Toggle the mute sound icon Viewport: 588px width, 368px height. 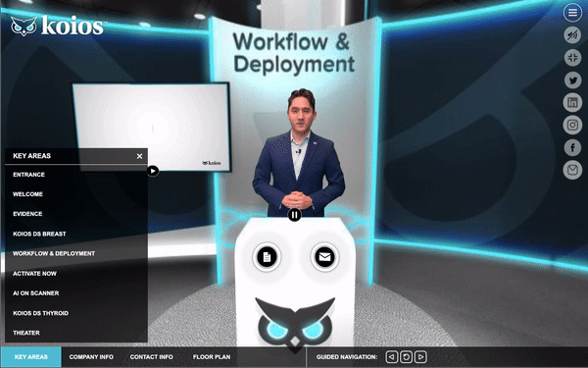tap(572, 35)
